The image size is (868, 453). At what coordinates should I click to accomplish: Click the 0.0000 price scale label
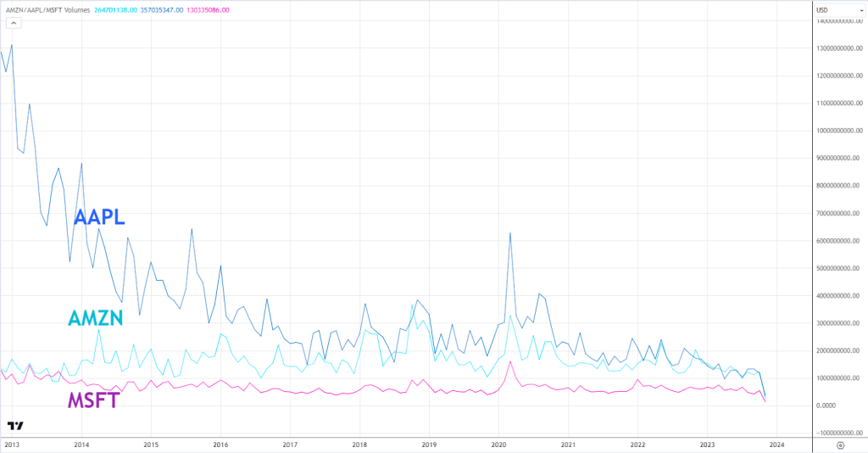pyautogui.click(x=826, y=405)
